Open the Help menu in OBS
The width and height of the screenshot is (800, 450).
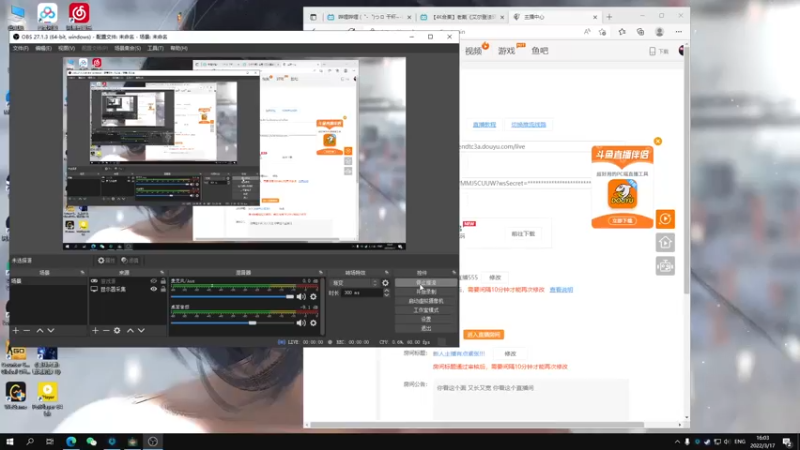coord(179,48)
